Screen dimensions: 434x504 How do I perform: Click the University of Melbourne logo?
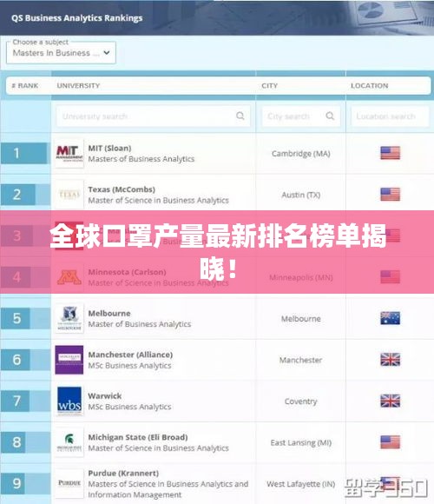tap(69, 319)
